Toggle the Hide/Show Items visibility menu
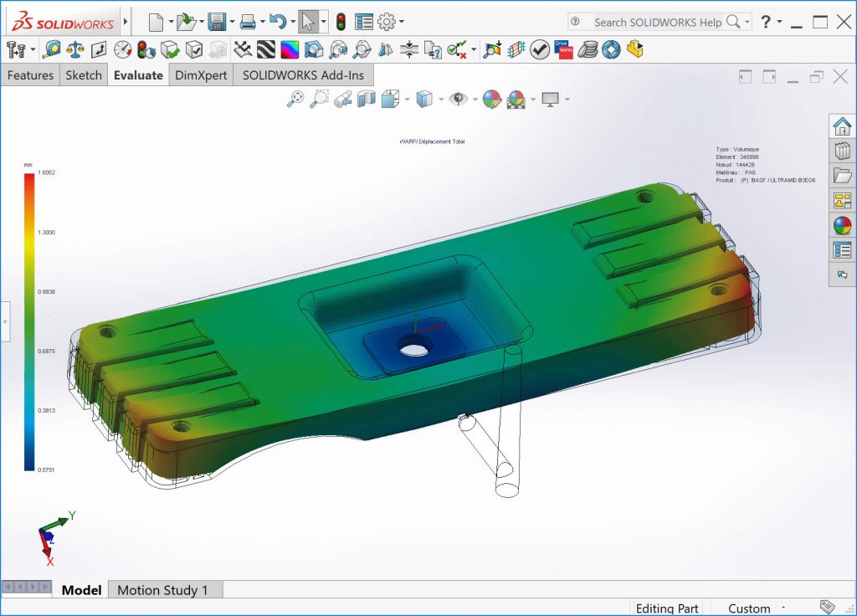857x616 pixels. click(457, 99)
